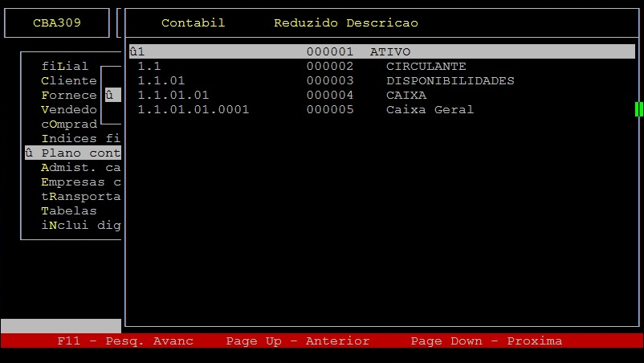Advance using Page Down - Proxima
This screenshot has width=644, height=363.
point(486,341)
